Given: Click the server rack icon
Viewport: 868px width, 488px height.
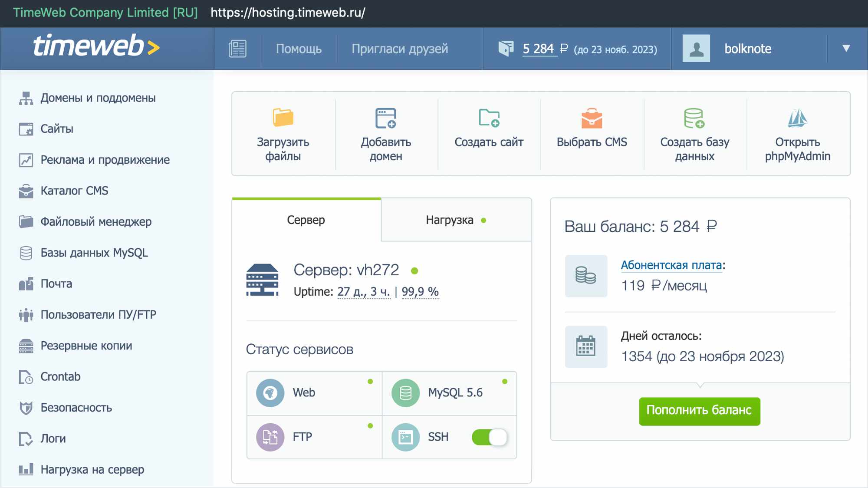Looking at the screenshot, I should 262,280.
